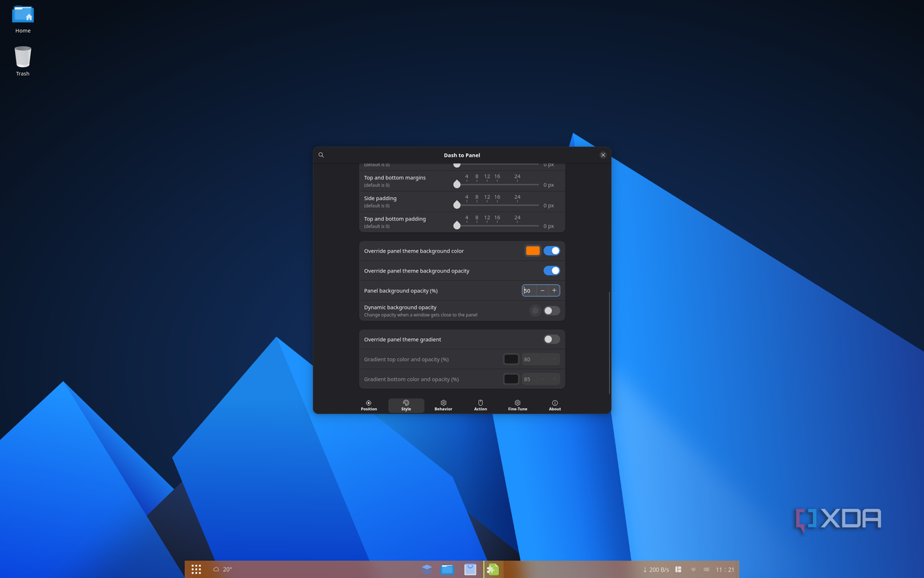
Task: Decrease panel background opacity with minus
Action: pyautogui.click(x=542, y=290)
